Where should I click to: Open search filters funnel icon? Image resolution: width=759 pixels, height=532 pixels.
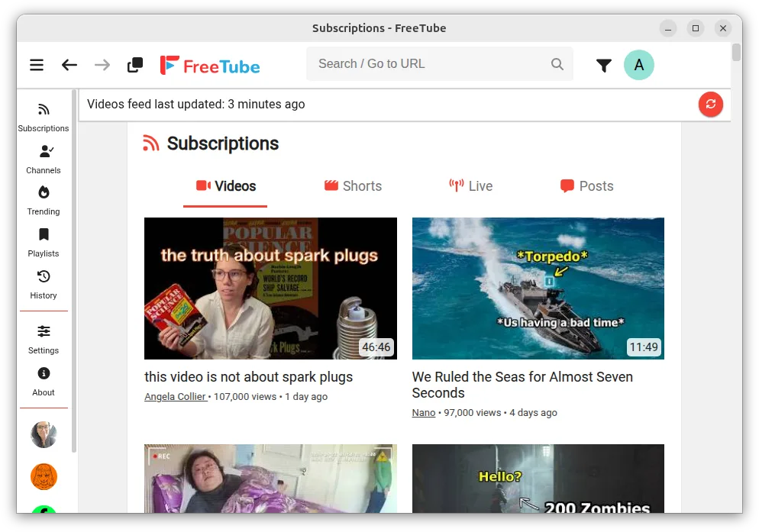[x=604, y=66]
